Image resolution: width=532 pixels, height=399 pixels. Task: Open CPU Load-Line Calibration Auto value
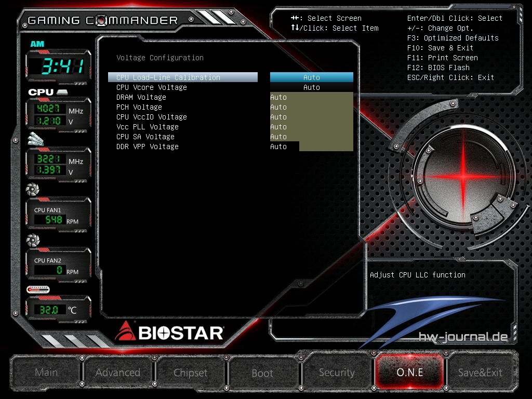click(312, 77)
